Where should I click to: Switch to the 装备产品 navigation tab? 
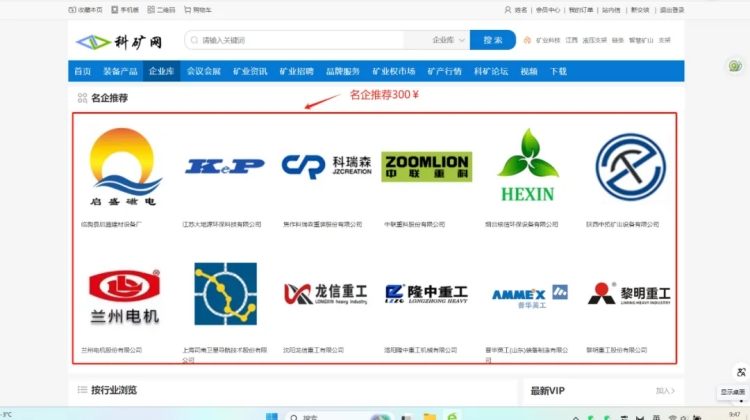click(x=120, y=72)
